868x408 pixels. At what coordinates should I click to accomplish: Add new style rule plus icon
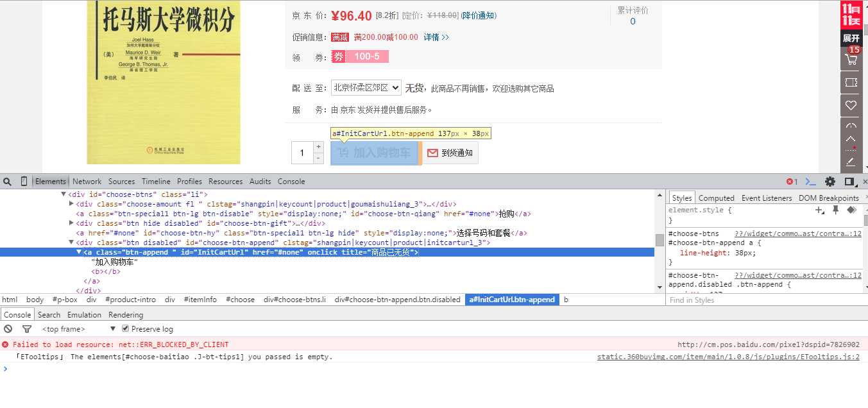pos(820,210)
